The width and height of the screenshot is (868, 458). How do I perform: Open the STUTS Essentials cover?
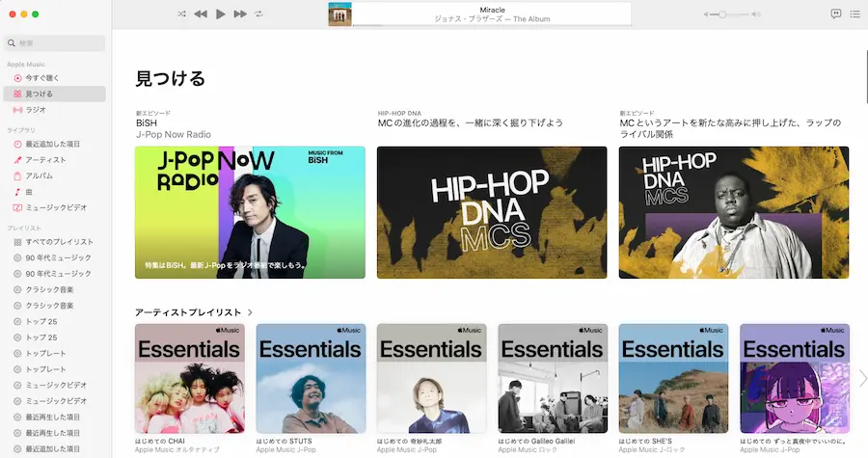point(311,378)
